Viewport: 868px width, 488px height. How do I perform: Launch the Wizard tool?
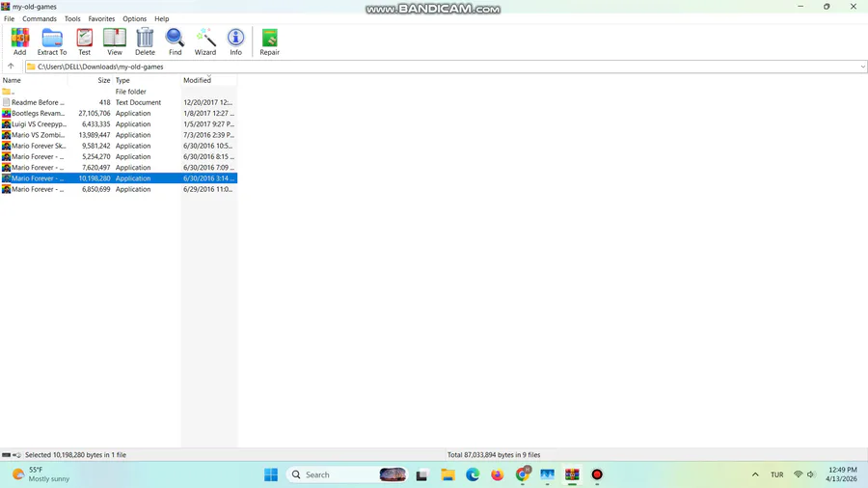click(205, 41)
